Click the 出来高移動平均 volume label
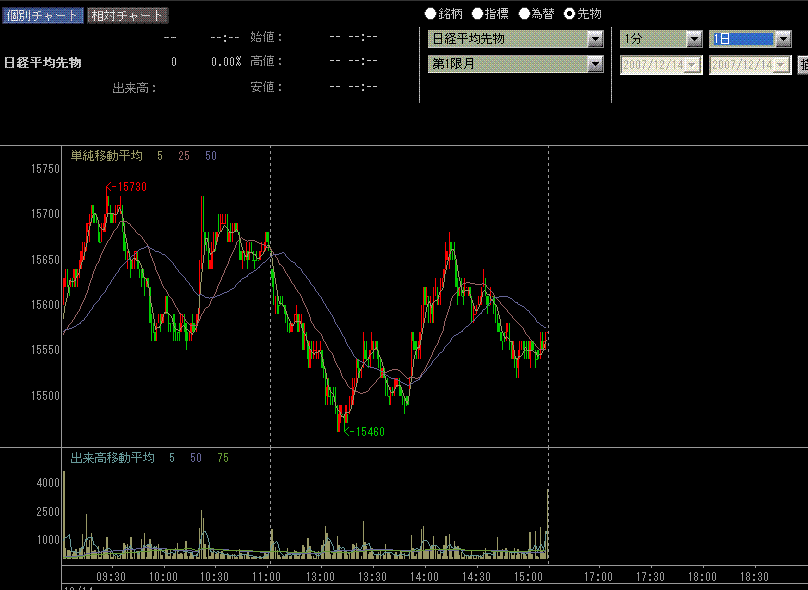808x590 pixels. pyautogui.click(x=112, y=458)
